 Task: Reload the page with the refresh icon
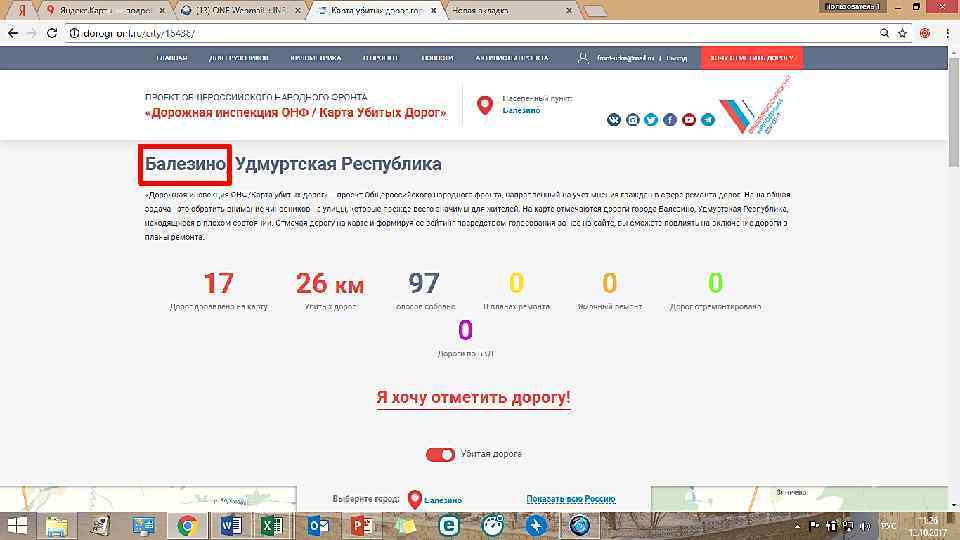coord(52,33)
